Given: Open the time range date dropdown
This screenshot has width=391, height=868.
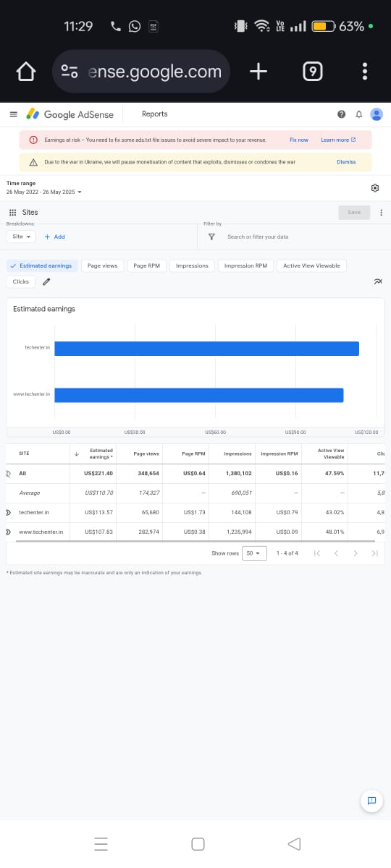Looking at the screenshot, I should [x=44, y=192].
